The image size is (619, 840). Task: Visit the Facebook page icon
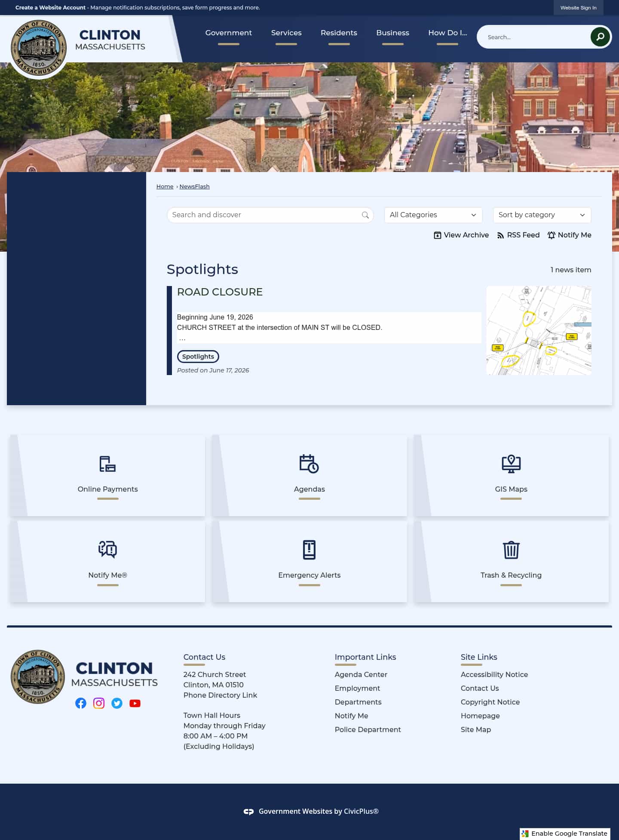[x=81, y=703]
